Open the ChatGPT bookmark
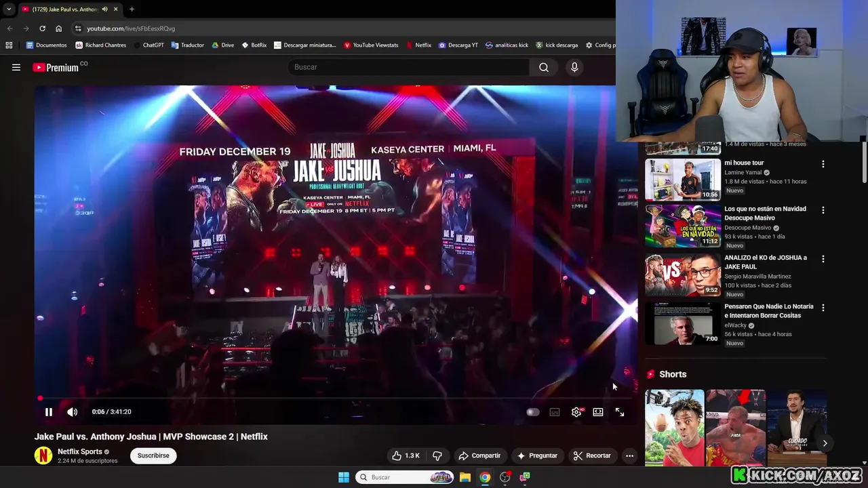The height and width of the screenshot is (488, 868). (149, 45)
